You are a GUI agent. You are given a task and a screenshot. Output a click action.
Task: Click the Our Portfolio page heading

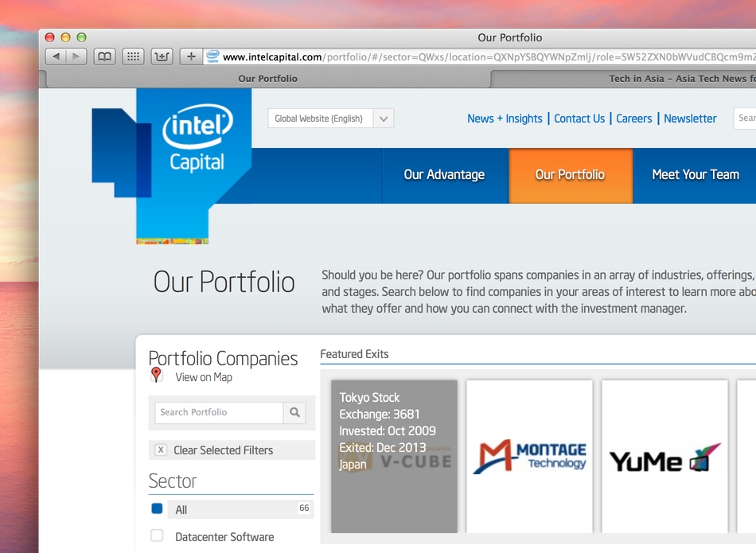(x=224, y=282)
